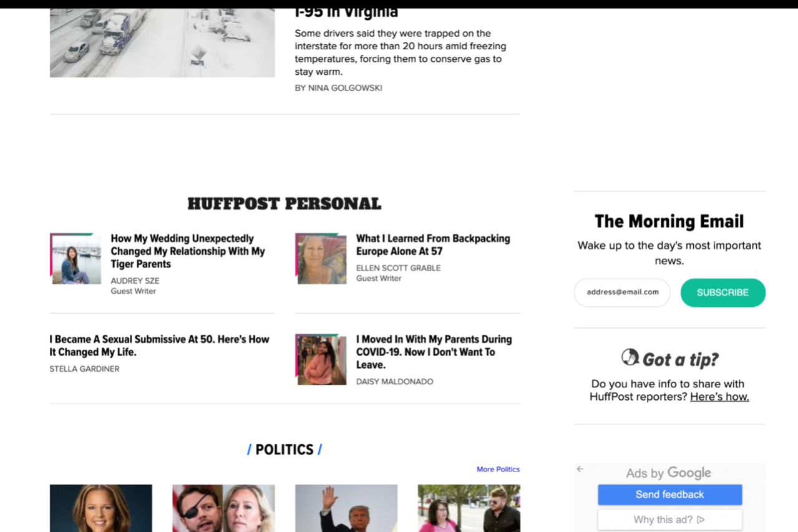Click the Why this ad? button
Screen dimensions: 798x532
click(670, 520)
